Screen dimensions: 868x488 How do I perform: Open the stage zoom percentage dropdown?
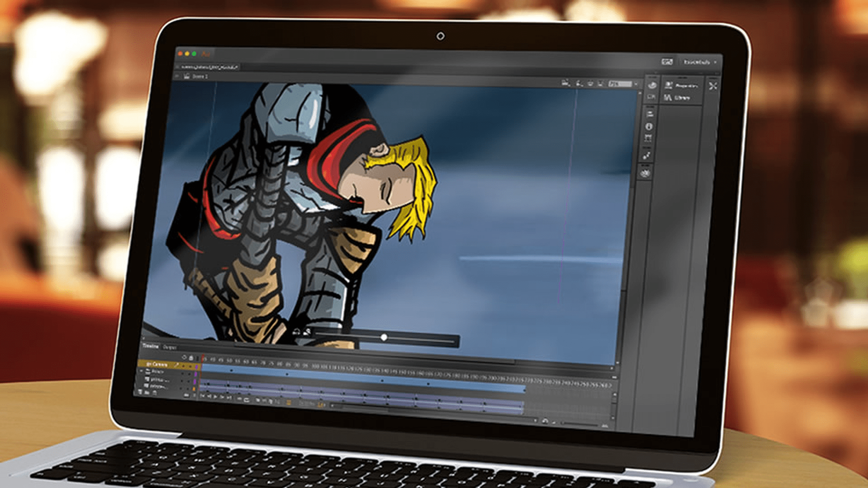[x=636, y=84]
